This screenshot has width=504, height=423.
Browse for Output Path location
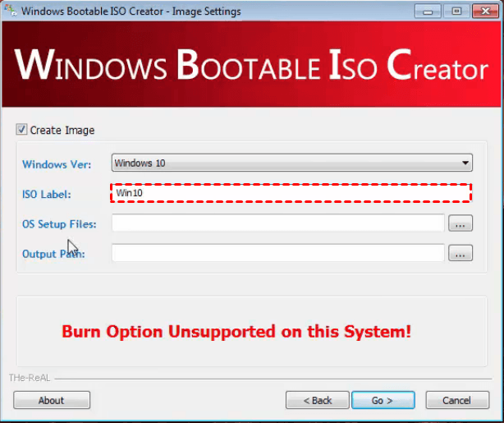460,253
